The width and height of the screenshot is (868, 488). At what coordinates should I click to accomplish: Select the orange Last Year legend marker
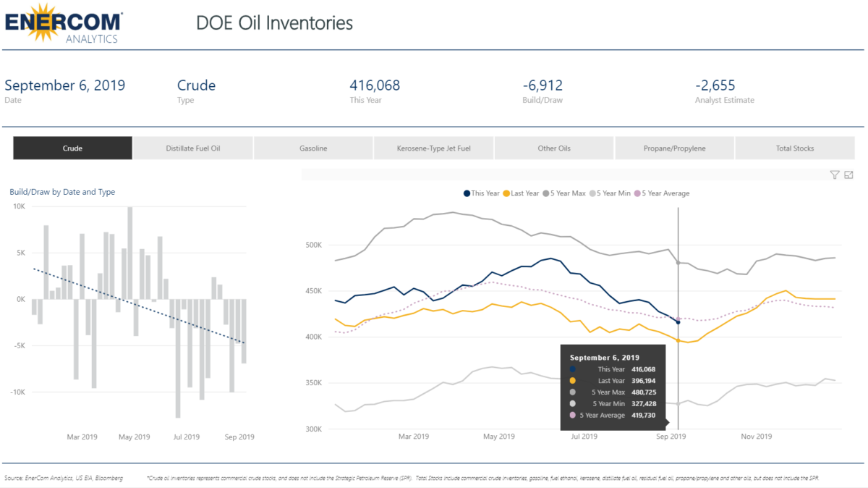coord(508,193)
